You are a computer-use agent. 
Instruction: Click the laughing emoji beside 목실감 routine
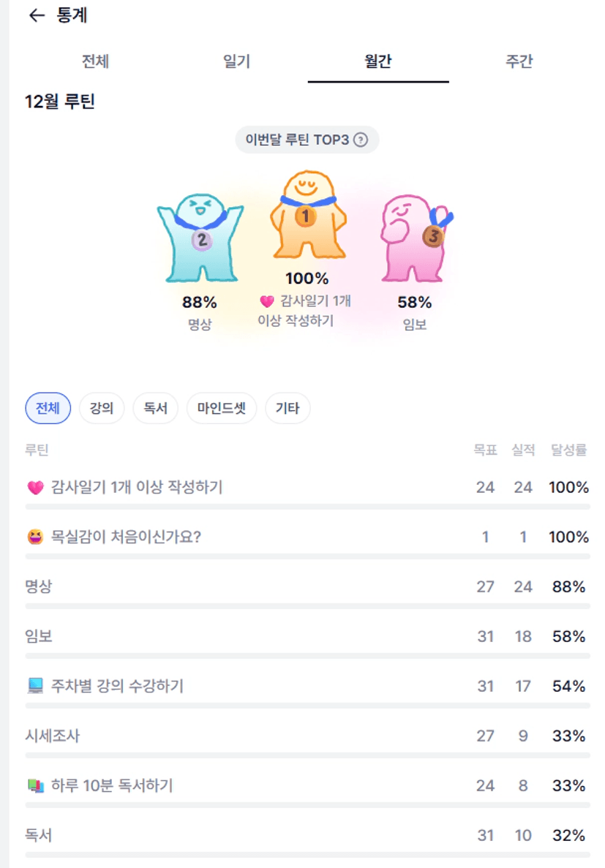coord(35,537)
